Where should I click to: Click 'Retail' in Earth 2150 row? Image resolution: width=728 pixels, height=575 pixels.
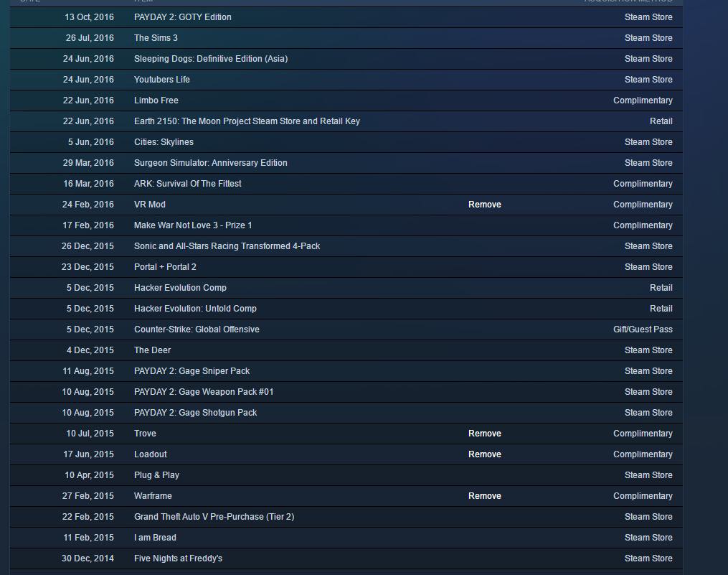click(661, 121)
